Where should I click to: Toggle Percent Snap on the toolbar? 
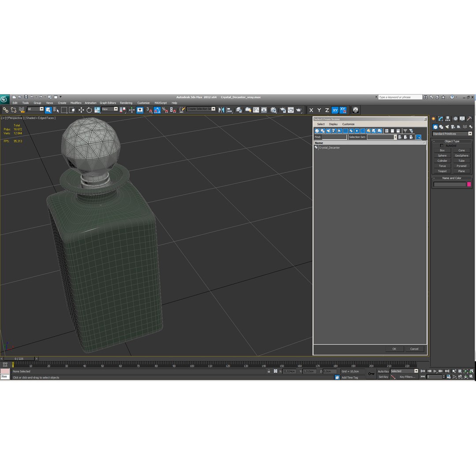pos(165,110)
